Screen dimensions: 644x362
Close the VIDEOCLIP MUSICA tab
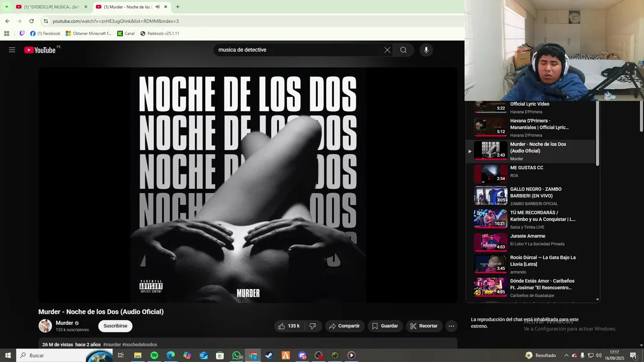pos(86,7)
